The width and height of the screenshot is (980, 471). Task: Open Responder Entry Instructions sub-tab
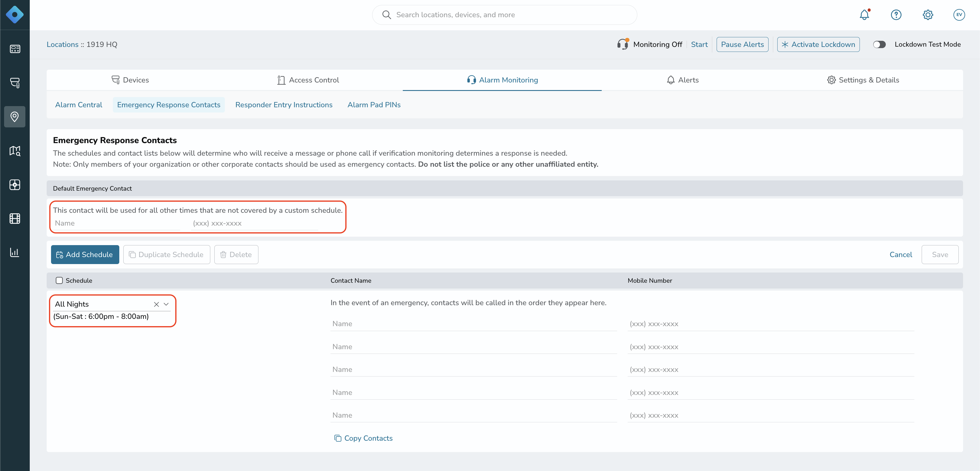(284, 105)
